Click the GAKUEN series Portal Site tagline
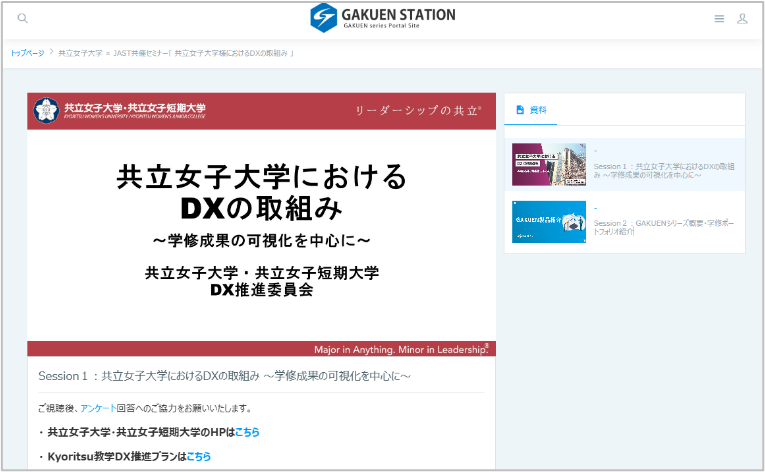Screen dimensions: 765x472 click(381, 26)
